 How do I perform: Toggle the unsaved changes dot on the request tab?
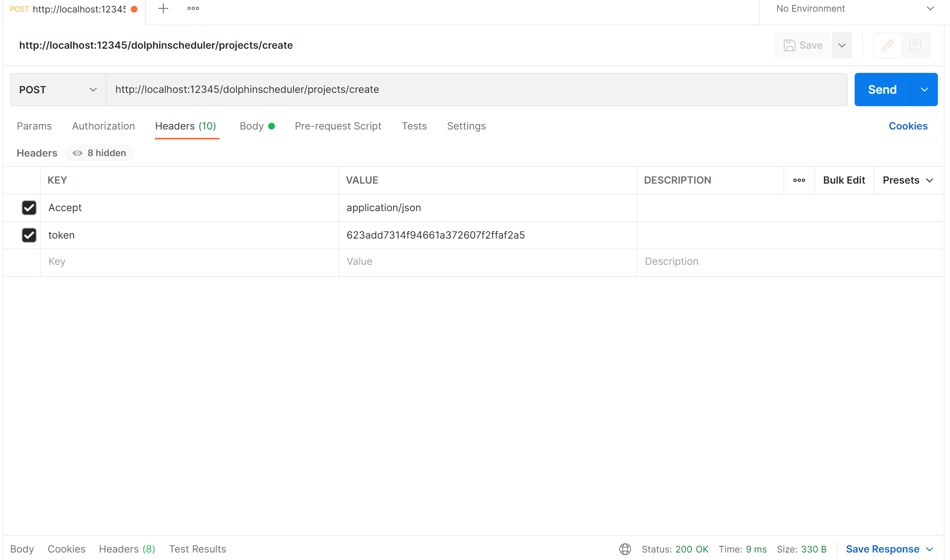(134, 8)
